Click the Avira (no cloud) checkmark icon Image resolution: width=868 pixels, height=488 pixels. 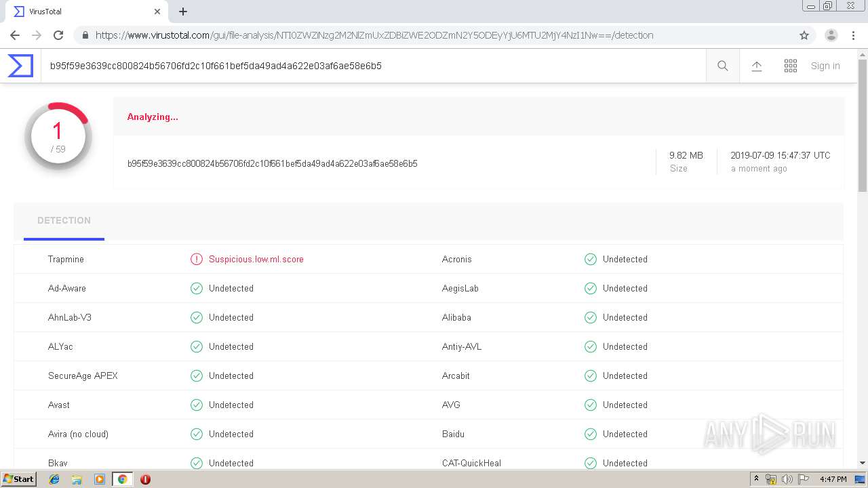click(197, 434)
